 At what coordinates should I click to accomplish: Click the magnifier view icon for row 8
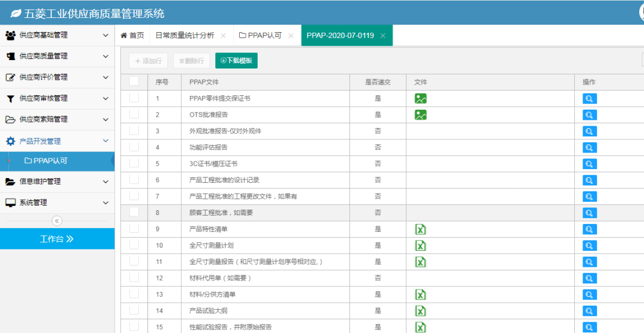pos(589,213)
